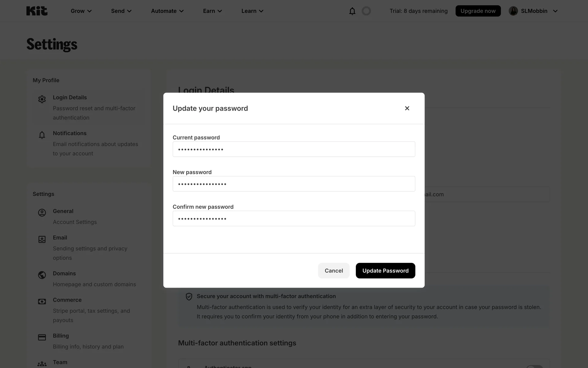The image size is (588, 368).
Task: Close the Update your password dialog
Action: pyautogui.click(x=407, y=108)
